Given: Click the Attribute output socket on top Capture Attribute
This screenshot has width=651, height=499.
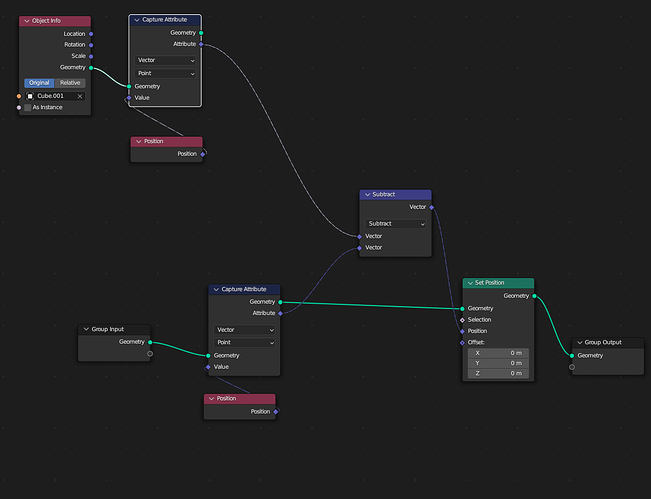Looking at the screenshot, I should [201, 44].
